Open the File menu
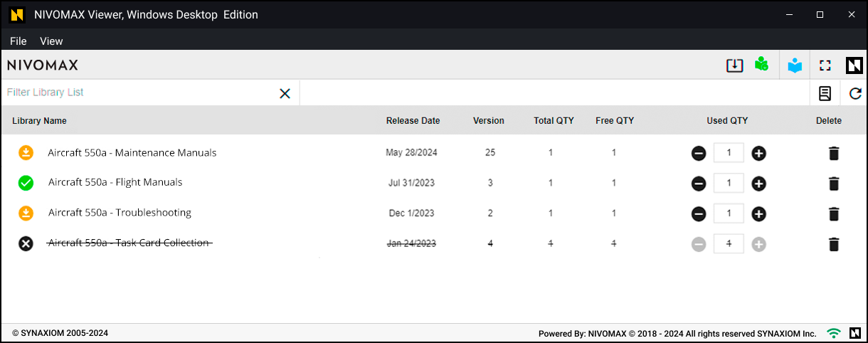The image size is (868, 343). (x=18, y=41)
